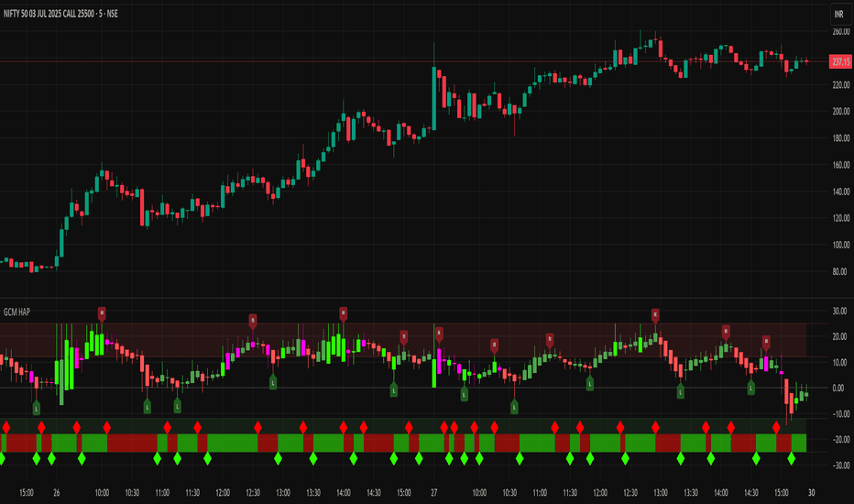Click the 120.00 price axis label

[x=841, y=218]
